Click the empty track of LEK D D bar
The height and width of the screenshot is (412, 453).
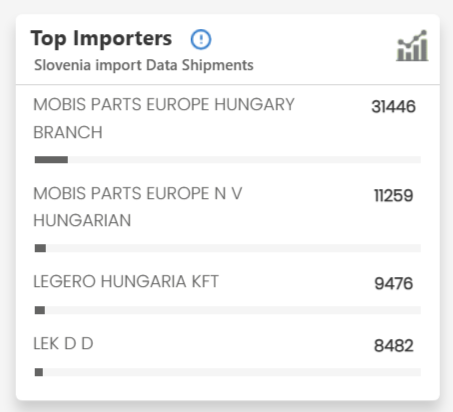coord(232,372)
